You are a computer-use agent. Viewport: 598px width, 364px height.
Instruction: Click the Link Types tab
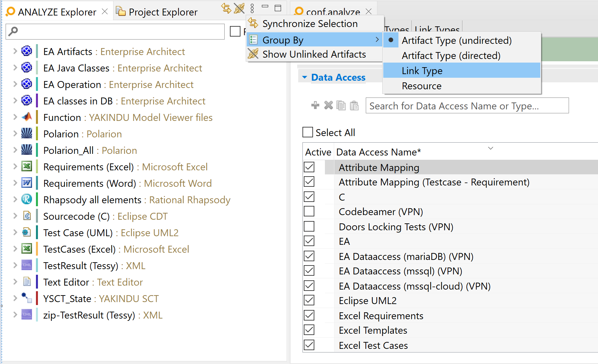pos(437,29)
